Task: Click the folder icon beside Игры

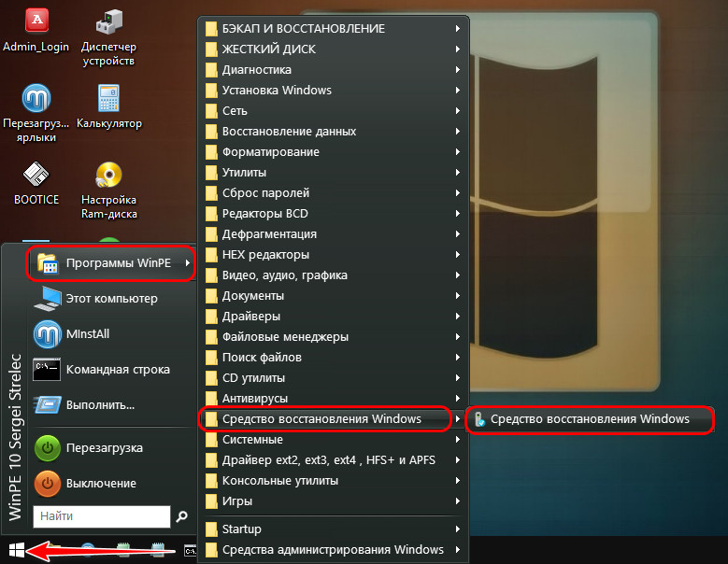Action: point(211,501)
